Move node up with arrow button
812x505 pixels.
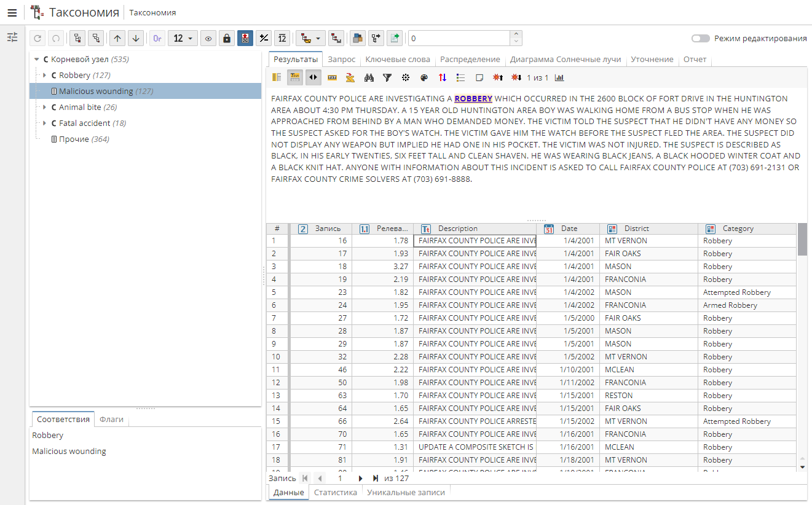click(x=117, y=38)
